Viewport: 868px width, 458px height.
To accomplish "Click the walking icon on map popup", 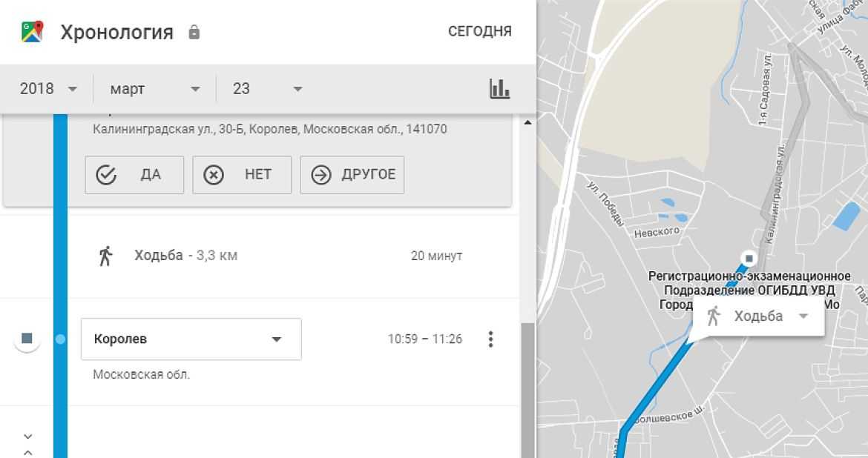I will pos(714,316).
